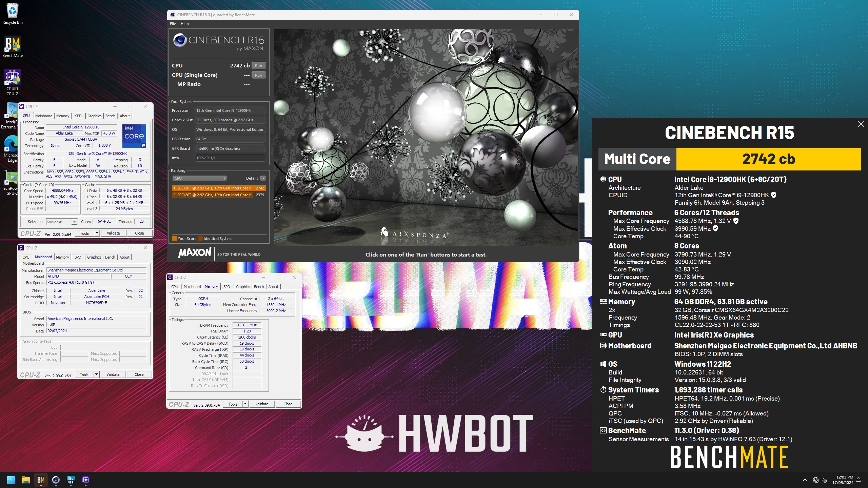Click Close in CPU-Z CPU window

(139, 233)
